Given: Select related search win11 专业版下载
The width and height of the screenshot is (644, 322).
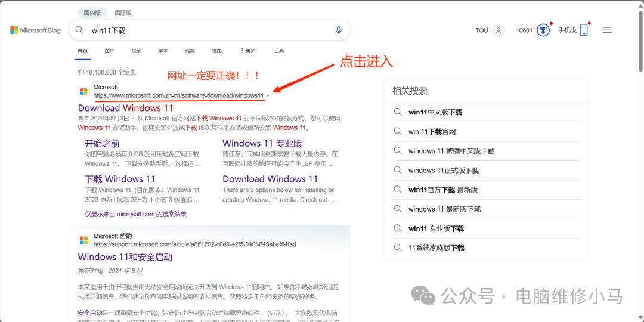Looking at the screenshot, I should point(436,228).
